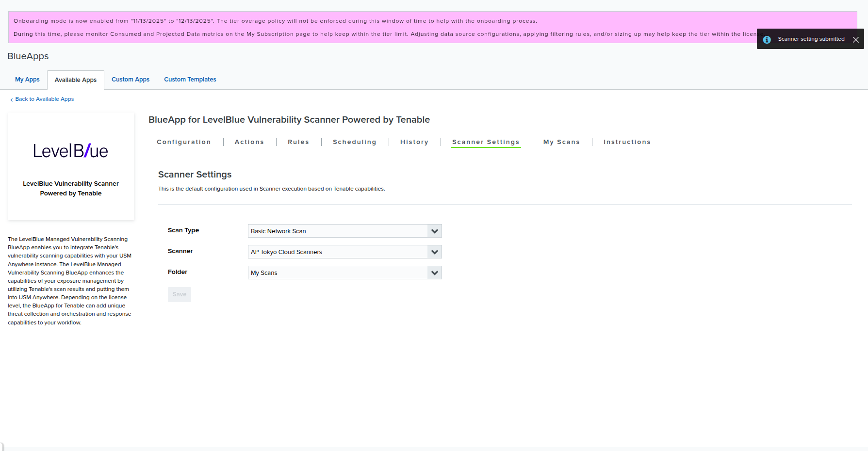Click the Save button

point(180,294)
